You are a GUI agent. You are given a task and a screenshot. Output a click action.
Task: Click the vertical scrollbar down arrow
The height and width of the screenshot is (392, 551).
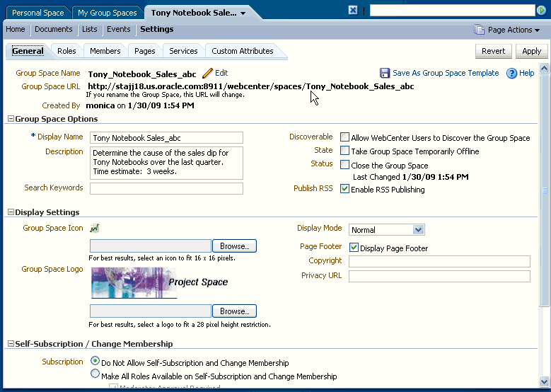tap(544, 381)
